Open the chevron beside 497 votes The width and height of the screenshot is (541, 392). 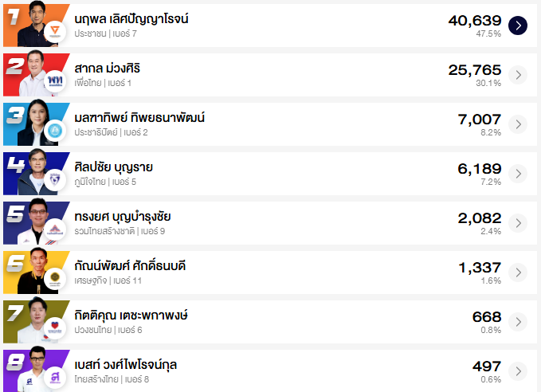click(518, 371)
